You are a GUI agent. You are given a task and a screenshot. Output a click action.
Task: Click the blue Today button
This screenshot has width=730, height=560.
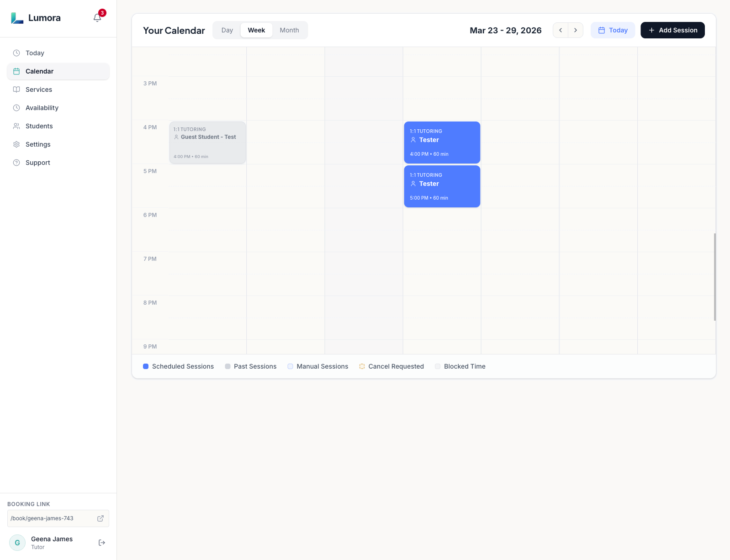click(613, 30)
